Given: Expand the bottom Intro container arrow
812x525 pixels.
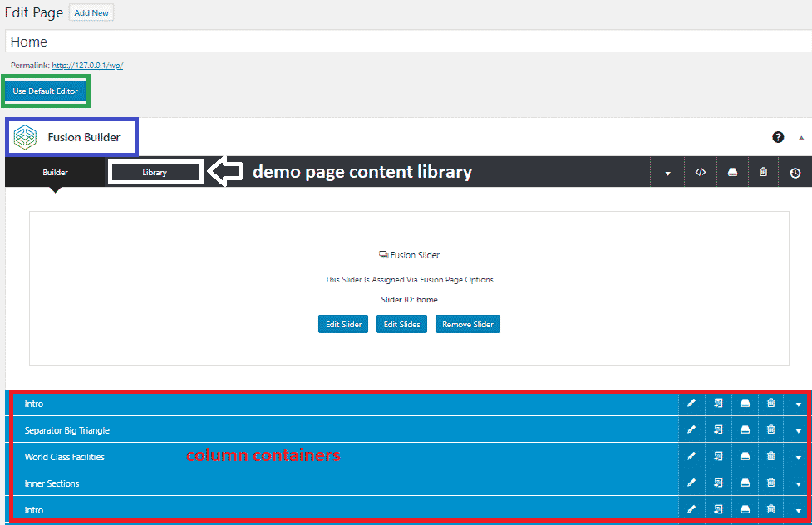Looking at the screenshot, I should [x=798, y=511].
